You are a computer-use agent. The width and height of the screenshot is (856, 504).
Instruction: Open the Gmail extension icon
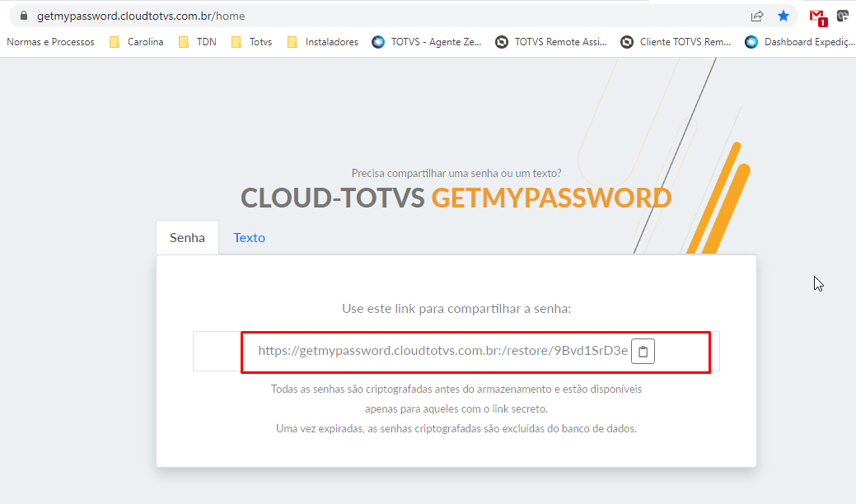click(818, 17)
